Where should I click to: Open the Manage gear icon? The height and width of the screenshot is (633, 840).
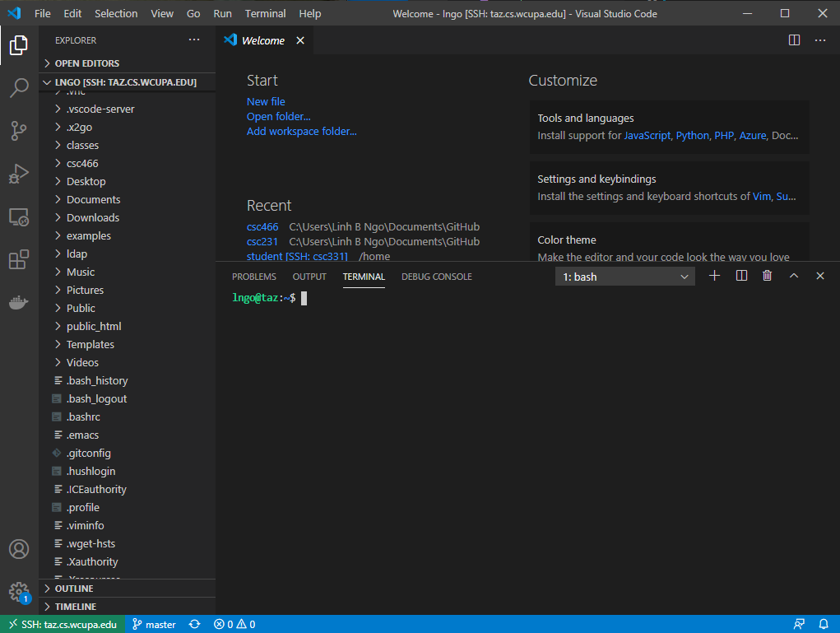click(x=19, y=593)
